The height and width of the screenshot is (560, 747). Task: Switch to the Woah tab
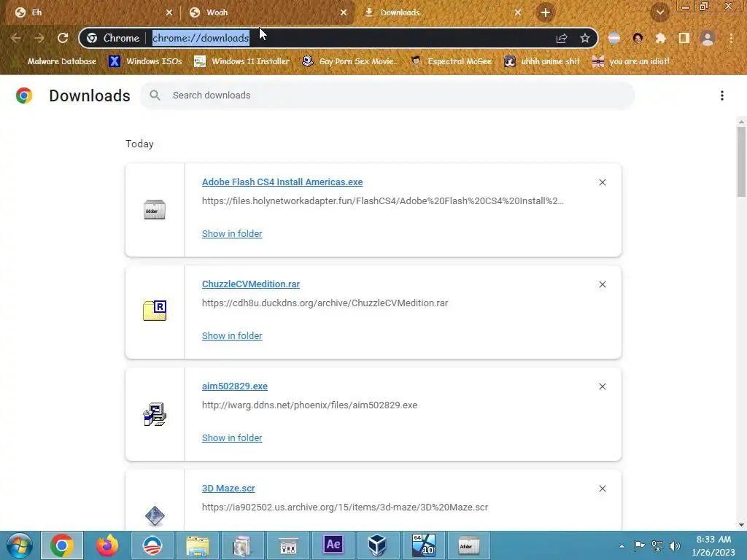[x=268, y=12]
